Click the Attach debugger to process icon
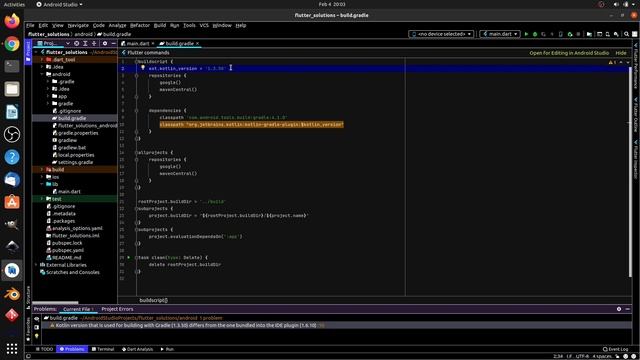The height and width of the screenshot is (360, 640). pyautogui.click(x=570, y=34)
